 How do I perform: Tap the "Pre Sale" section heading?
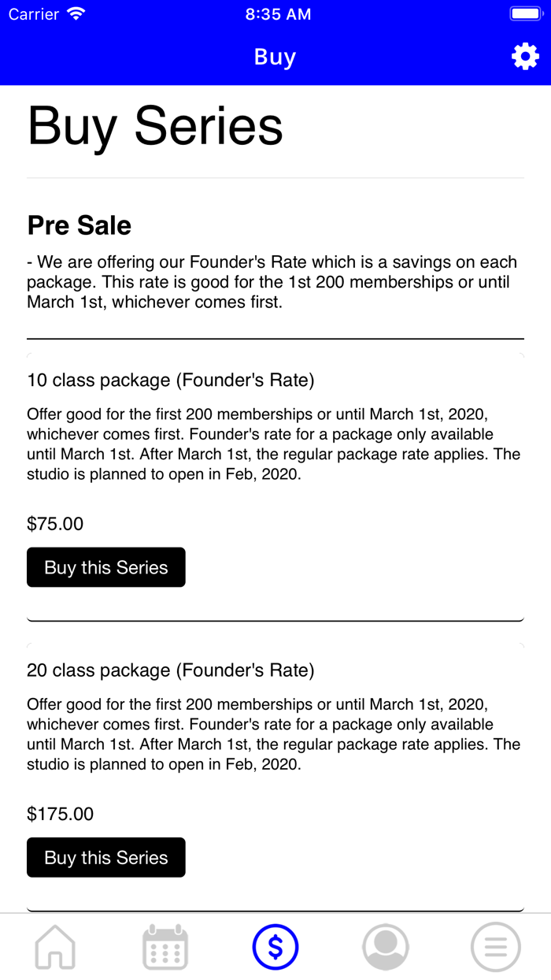[x=80, y=225]
